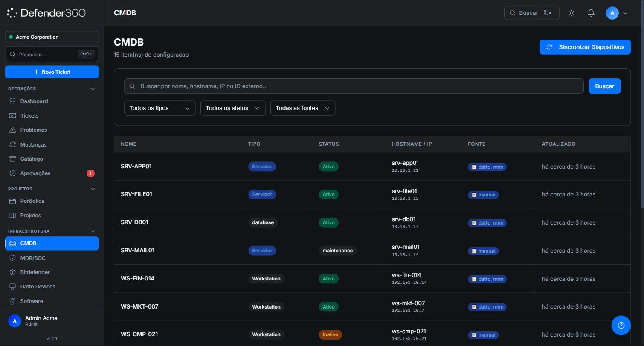Open Dashboard from the sidebar
This screenshot has height=346, width=644.
[x=52, y=101]
